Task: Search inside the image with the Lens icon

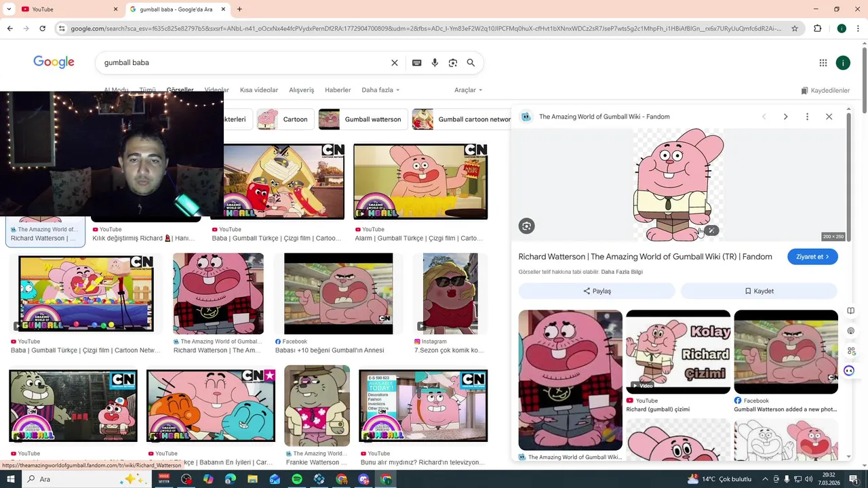Action: pos(527,226)
